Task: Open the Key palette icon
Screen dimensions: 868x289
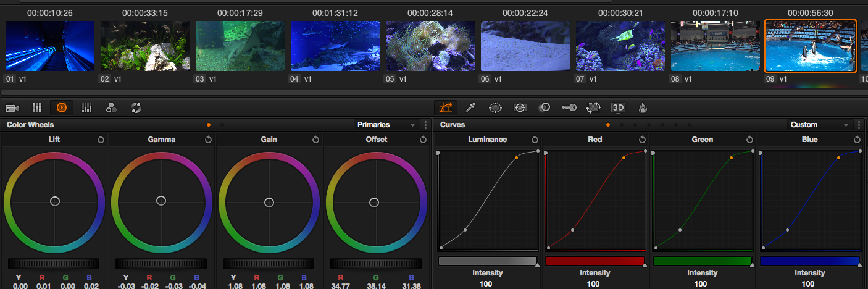Action: click(569, 107)
